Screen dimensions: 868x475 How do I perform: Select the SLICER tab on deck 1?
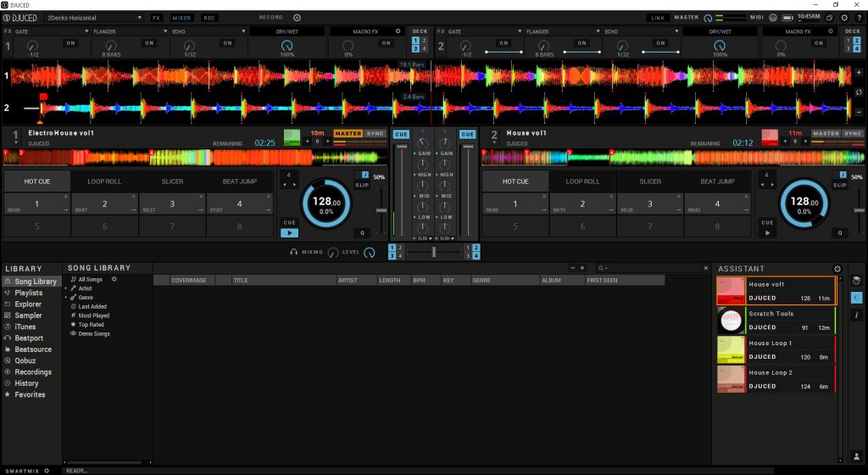[172, 181]
